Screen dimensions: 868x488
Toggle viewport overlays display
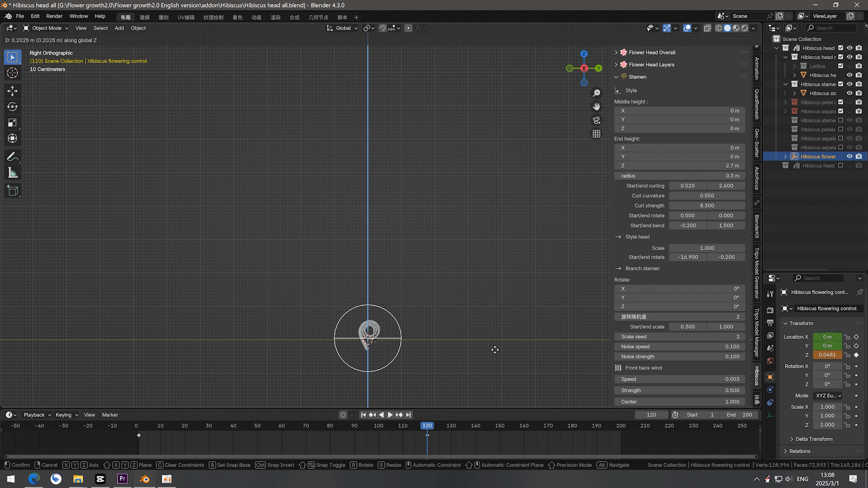(687, 28)
